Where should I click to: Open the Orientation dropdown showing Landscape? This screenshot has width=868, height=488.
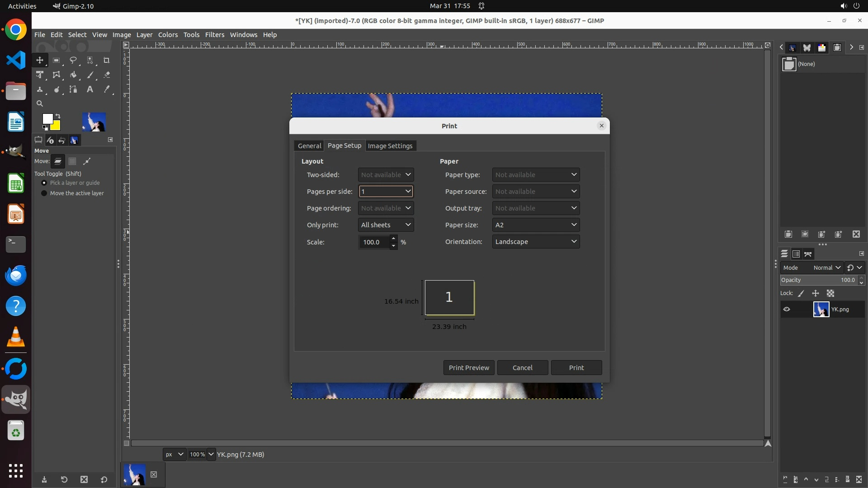[x=536, y=242]
